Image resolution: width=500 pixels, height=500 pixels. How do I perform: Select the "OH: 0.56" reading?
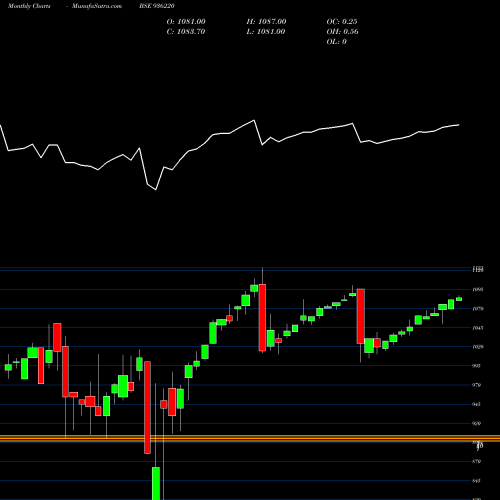[x=342, y=32]
